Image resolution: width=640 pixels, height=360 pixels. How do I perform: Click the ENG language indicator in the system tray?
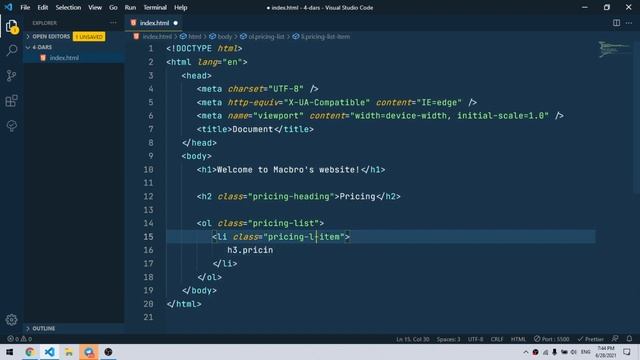coord(586,352)
